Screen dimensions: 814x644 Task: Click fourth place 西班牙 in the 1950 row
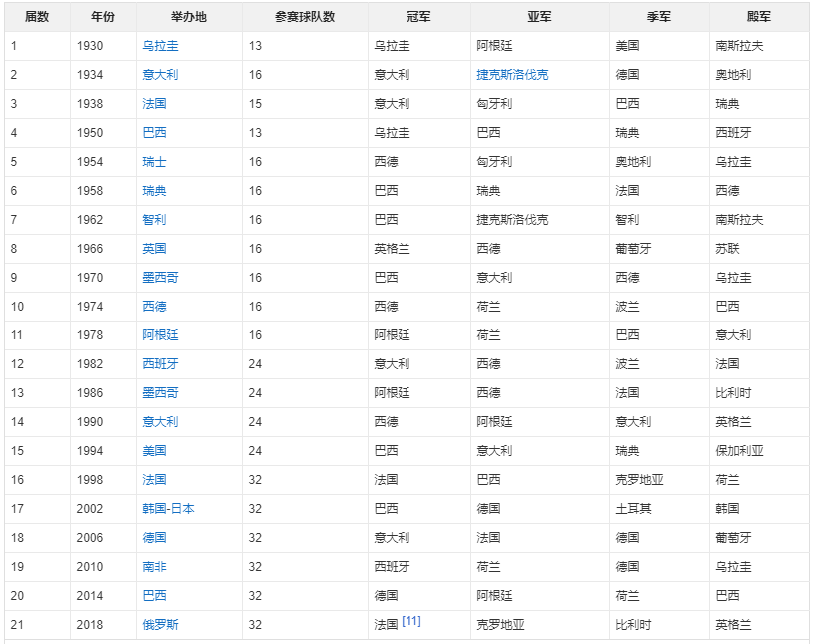[733, 133]
